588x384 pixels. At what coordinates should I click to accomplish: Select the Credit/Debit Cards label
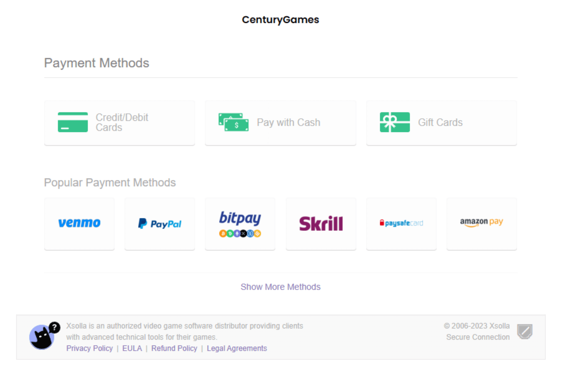(122, 122)
